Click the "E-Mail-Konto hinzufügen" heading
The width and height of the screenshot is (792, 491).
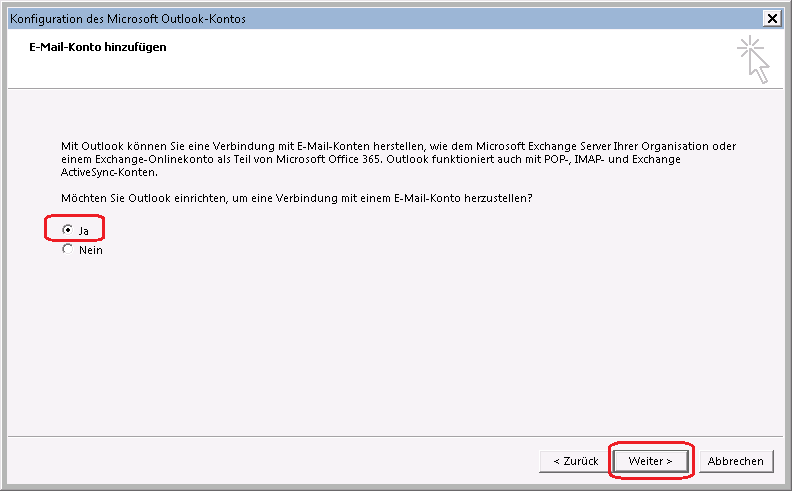(97, 47)
